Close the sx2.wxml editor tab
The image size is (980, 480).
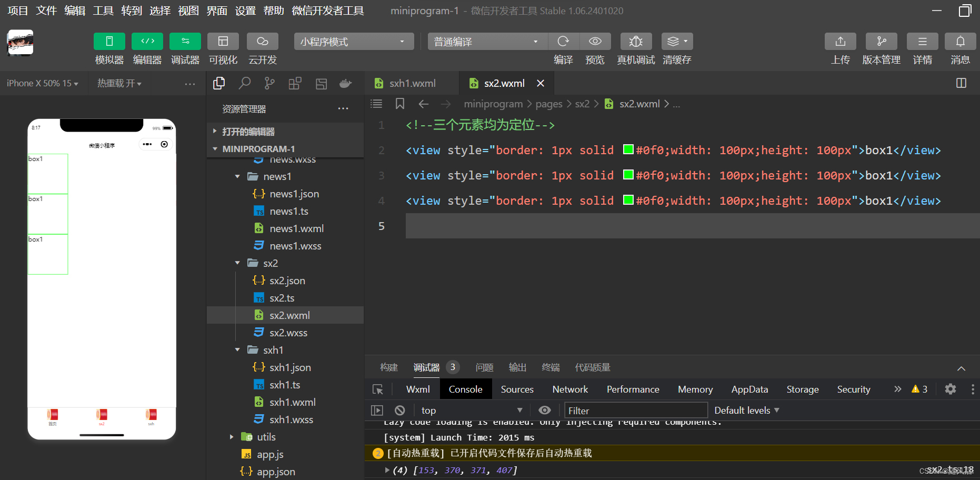click(x=541, y=83)
